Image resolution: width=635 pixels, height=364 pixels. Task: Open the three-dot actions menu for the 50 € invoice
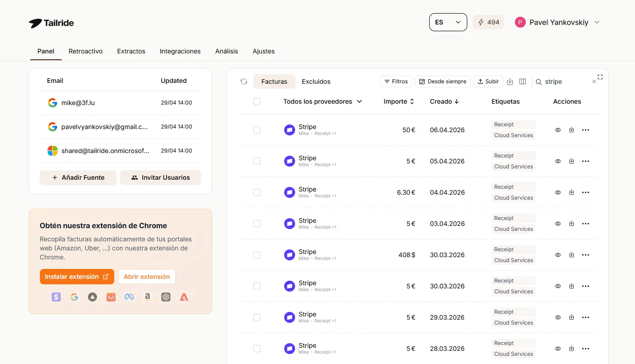585,130
